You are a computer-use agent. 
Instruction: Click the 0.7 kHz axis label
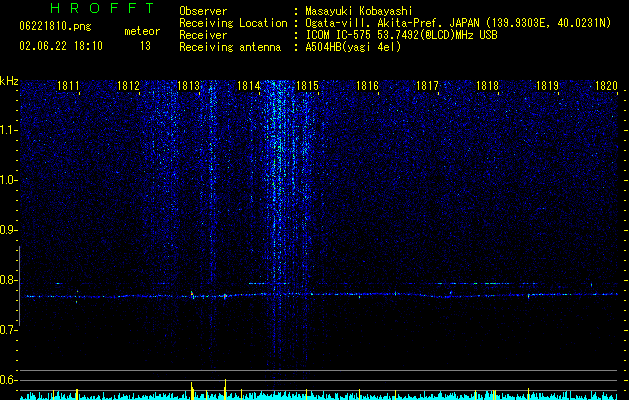point(8,330)
